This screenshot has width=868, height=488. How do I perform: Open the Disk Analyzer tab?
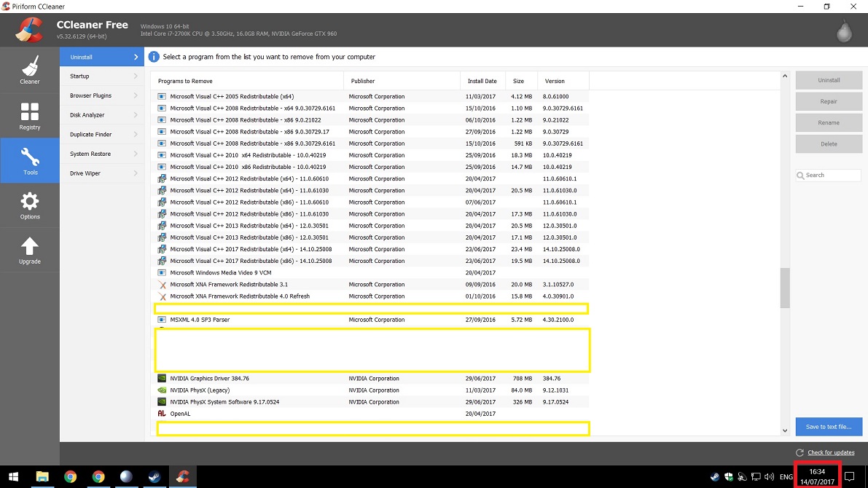[102, 115]
